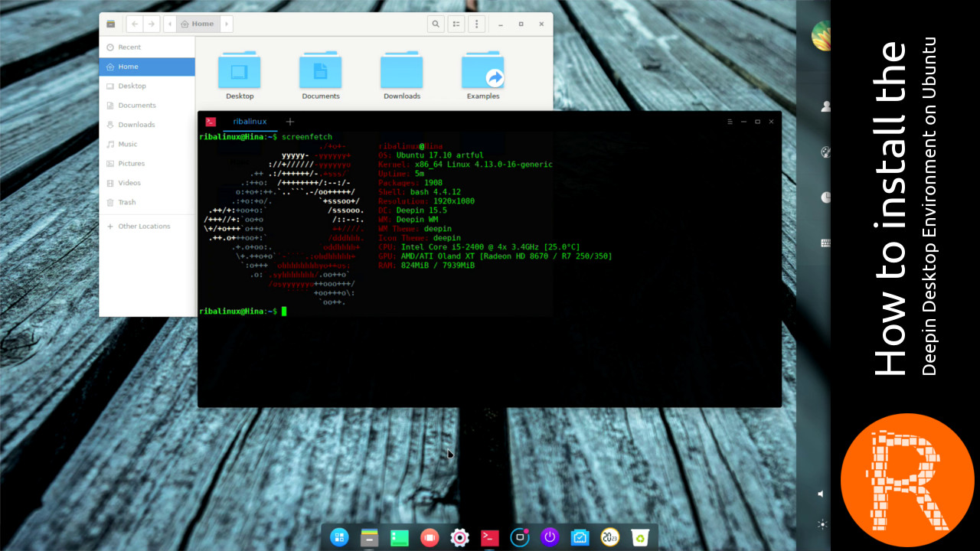Viewport: 980px width, 551px height.
Task: Click '824MiB / 7939MiB' RAM value
Action: point(436,266)
